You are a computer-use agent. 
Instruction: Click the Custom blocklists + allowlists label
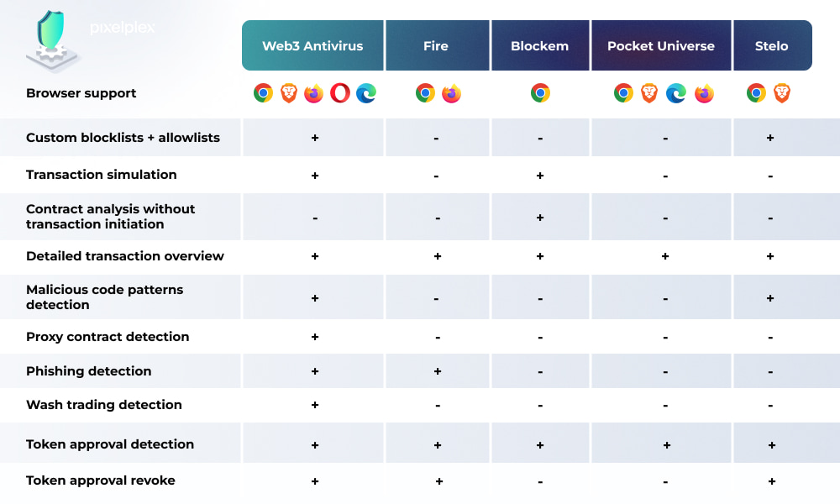(123, 138)
